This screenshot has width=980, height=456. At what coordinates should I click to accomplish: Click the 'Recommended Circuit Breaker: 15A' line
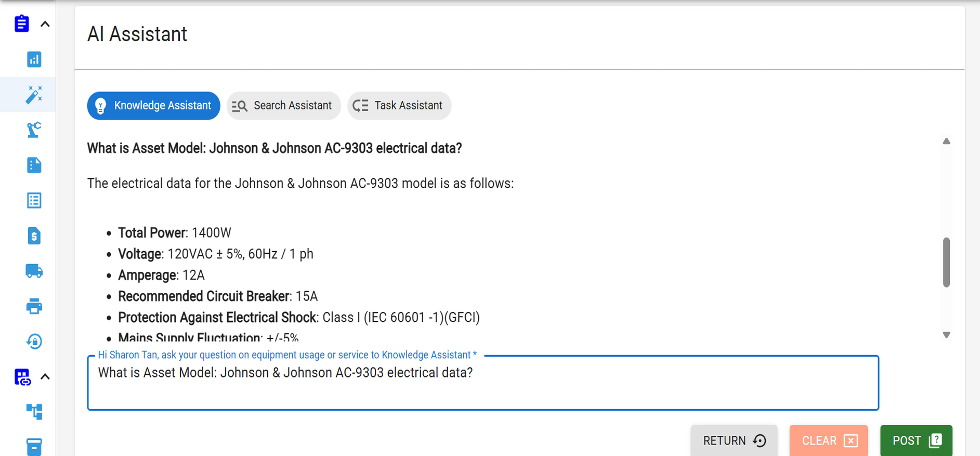pos(218,296)
